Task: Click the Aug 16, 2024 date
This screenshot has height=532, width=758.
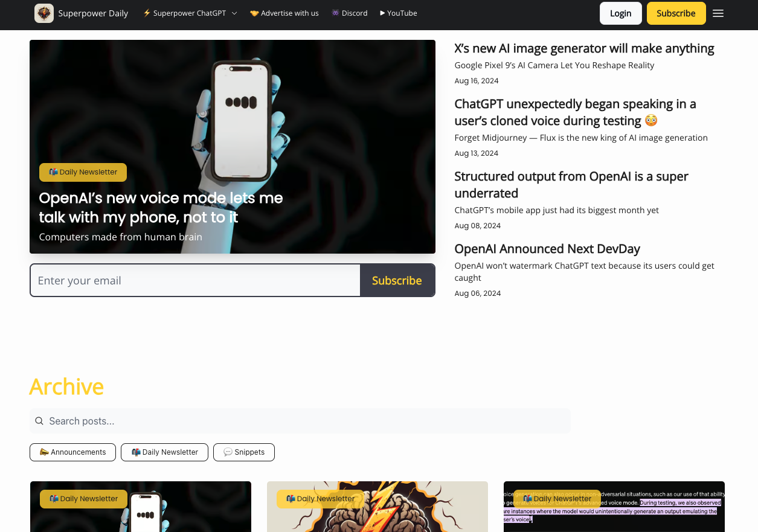Action: pyautogui.click(x=477, y=81)
